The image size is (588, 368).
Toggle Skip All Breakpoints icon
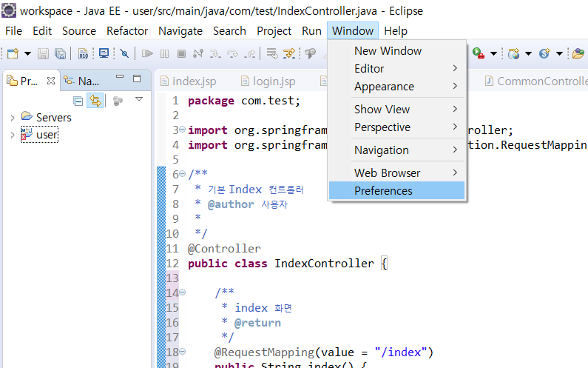[x=124, y=54]
